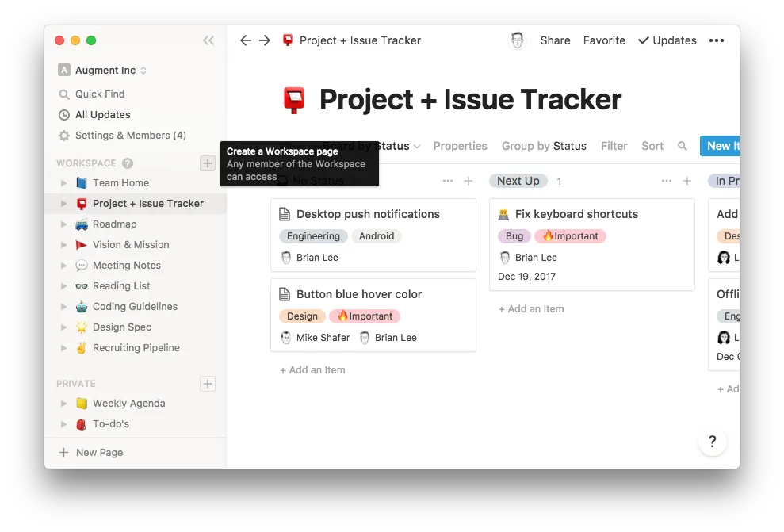This screenshot has height=532, width=784.
Task: Open All Updates in the sidebar
Action: click(x=103, y=114)
